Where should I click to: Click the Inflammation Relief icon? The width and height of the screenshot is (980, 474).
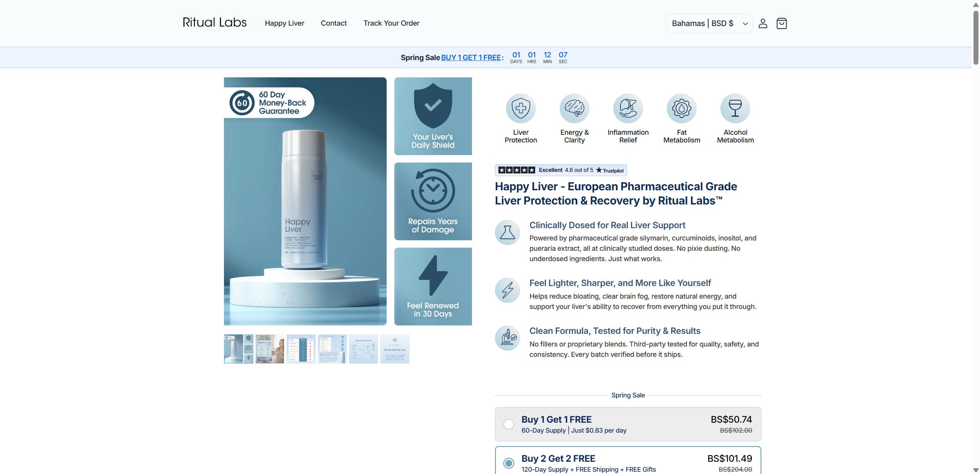tap(628, 108)
